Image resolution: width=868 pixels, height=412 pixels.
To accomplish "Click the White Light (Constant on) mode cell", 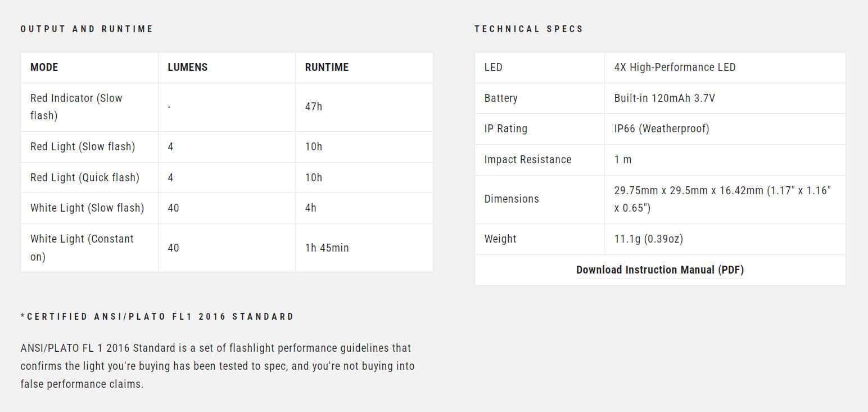I will [82, 248].
